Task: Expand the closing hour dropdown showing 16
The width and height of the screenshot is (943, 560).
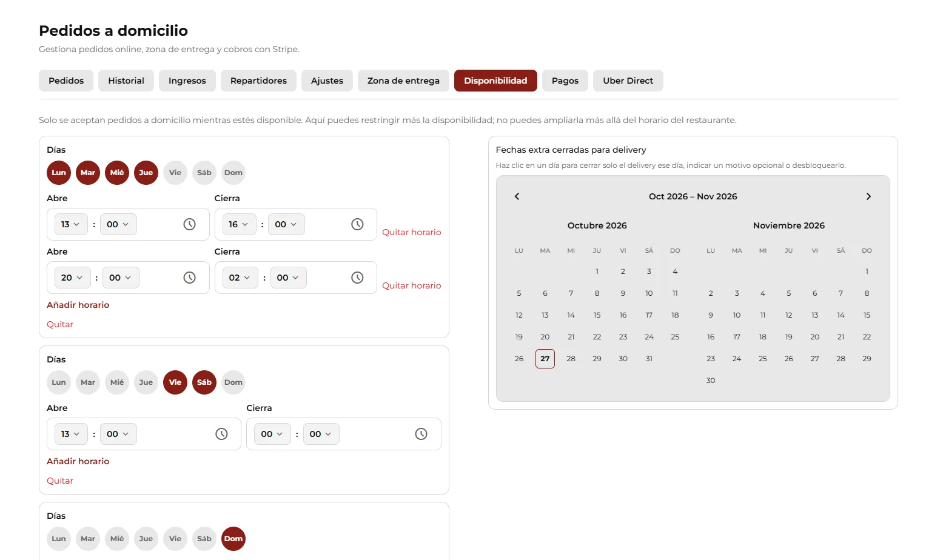Action: click(239, 224)
